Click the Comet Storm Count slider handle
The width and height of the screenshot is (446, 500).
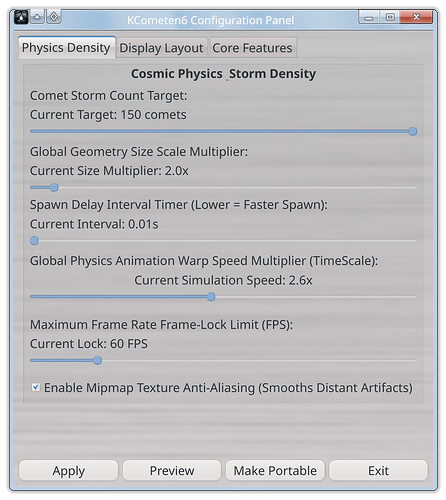tap(413, 131)
